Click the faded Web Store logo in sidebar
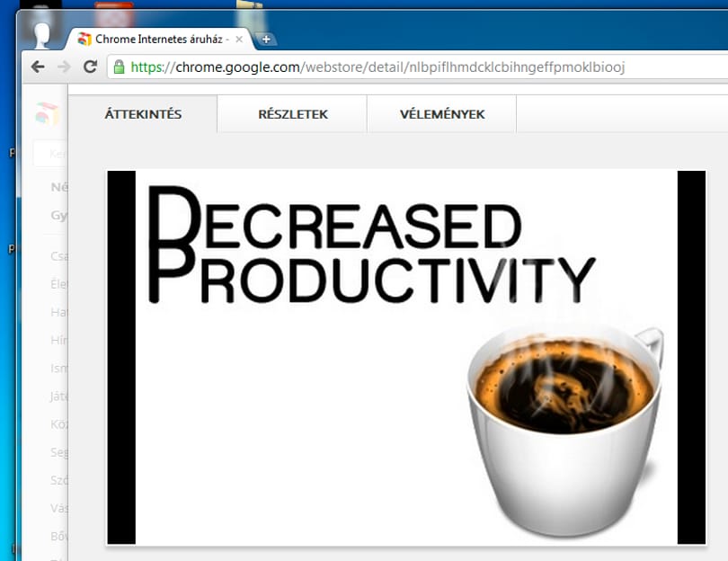Image resolution: width=728 pixels, height=561 pixels. click(47, 114)
